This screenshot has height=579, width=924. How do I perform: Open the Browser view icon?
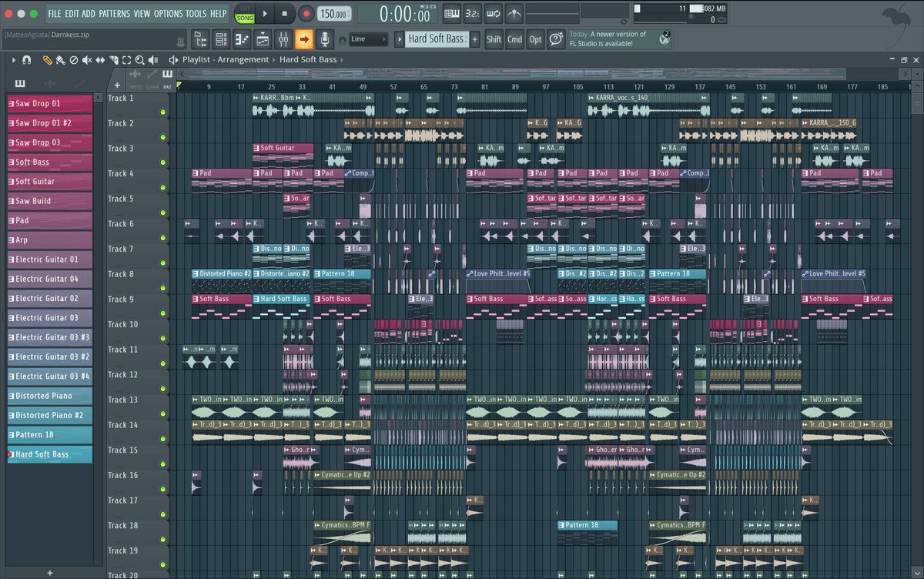[201, 38]
